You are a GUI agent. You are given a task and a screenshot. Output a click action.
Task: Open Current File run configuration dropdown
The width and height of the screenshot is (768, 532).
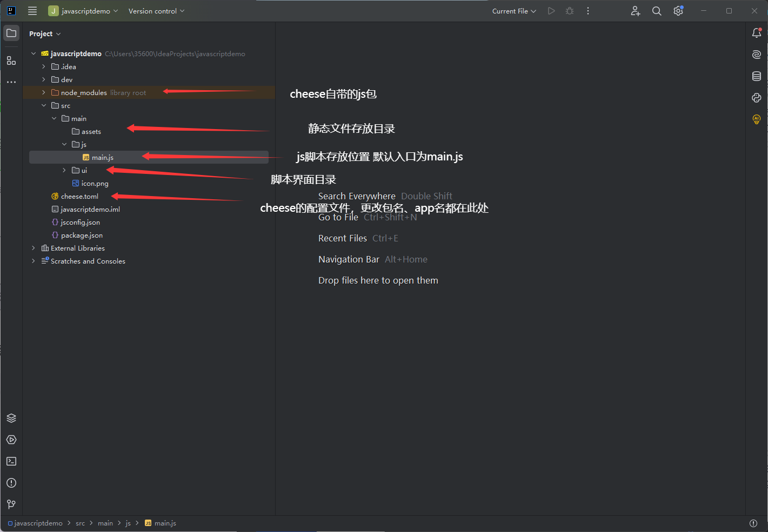point(514,11)
